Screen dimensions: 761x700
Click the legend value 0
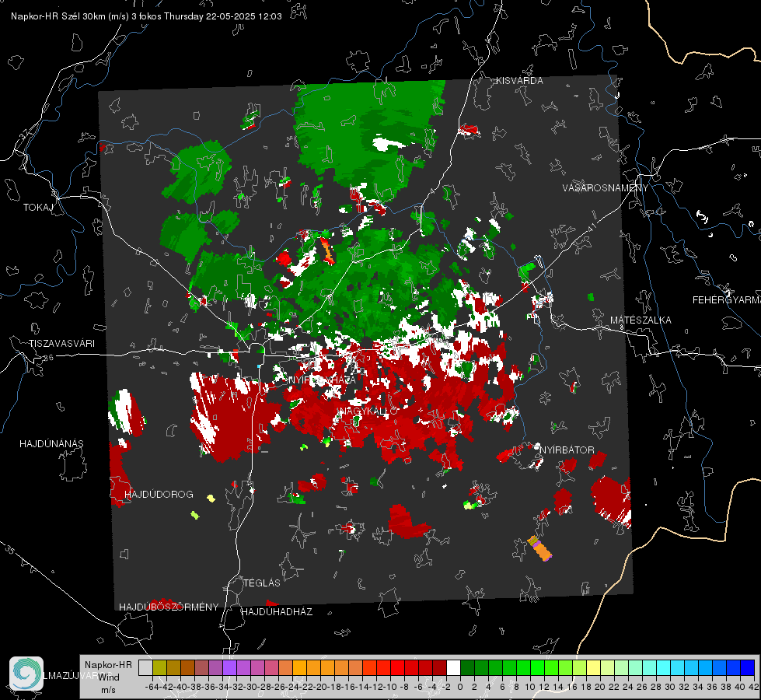click(x=460, y=687)
